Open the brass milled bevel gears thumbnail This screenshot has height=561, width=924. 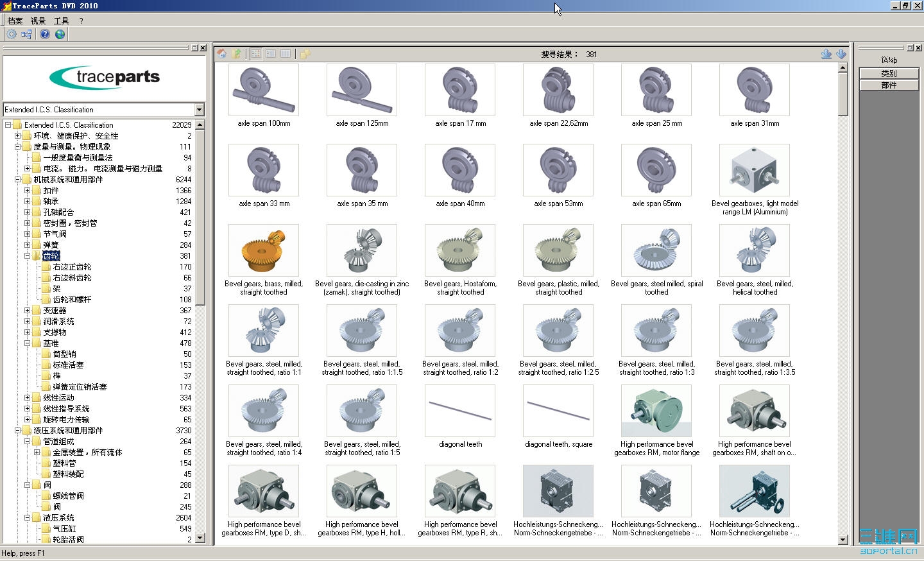(x=264, y=250)
